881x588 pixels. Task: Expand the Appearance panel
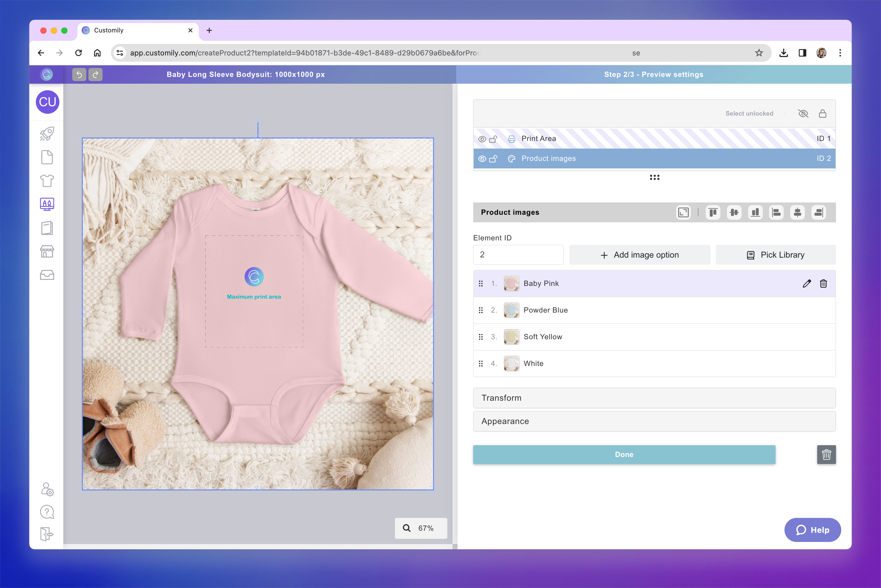coord(654,421)
